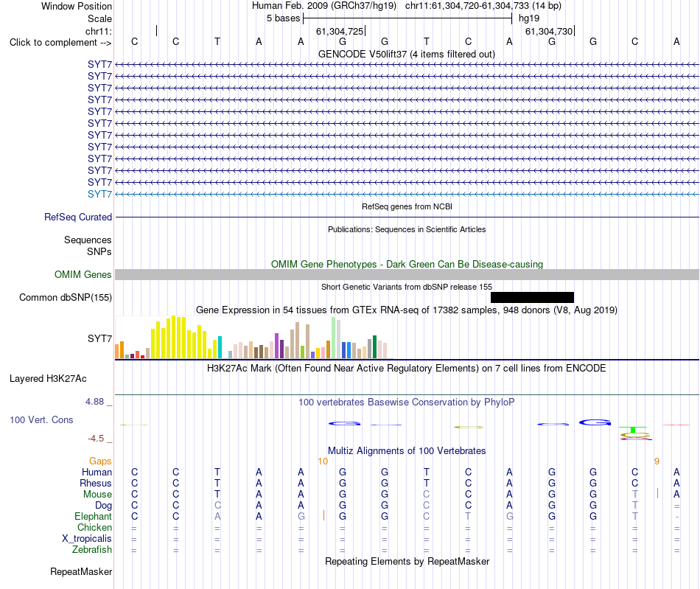Click the orange insertion bar in the Mouse row
This screenshot has height=589, width=700.
pos(657,493)
